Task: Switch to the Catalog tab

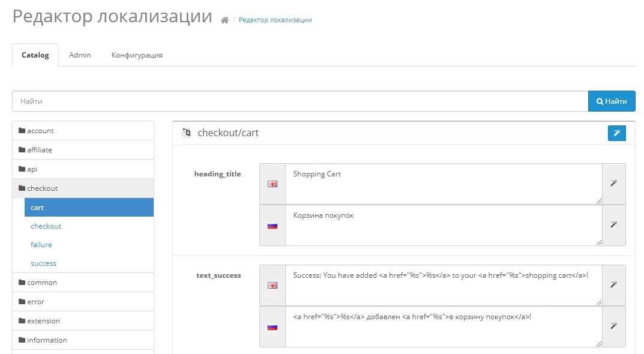Action: pyautogui.click(x=35, y=55)
